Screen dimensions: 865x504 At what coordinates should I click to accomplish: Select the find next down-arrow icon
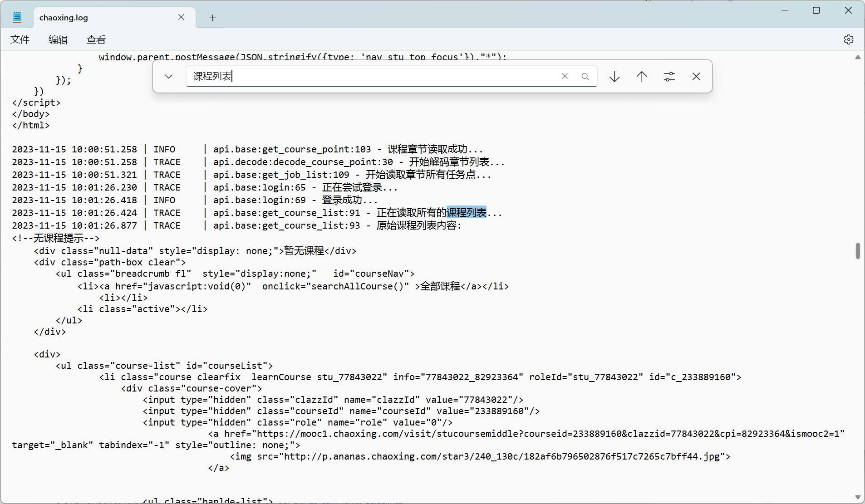(614, 76)
